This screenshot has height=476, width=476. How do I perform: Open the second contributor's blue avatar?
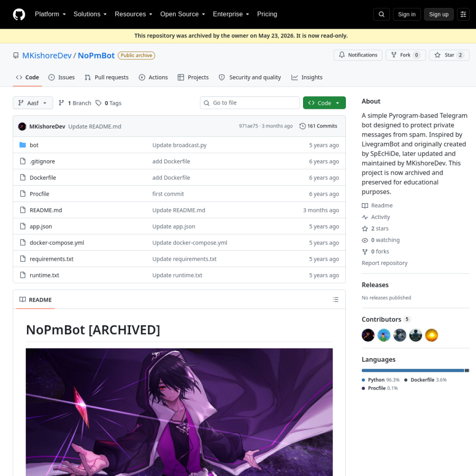coord(384,335)
